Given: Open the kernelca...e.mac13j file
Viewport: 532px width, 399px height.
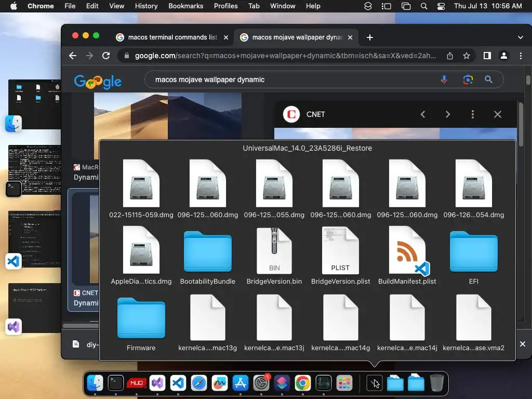Looking at the screenshot, I should tap(274, 322).
